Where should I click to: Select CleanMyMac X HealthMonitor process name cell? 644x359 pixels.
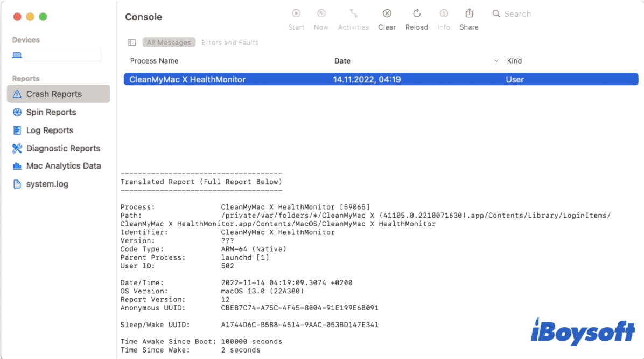click(x=187, y=79)
